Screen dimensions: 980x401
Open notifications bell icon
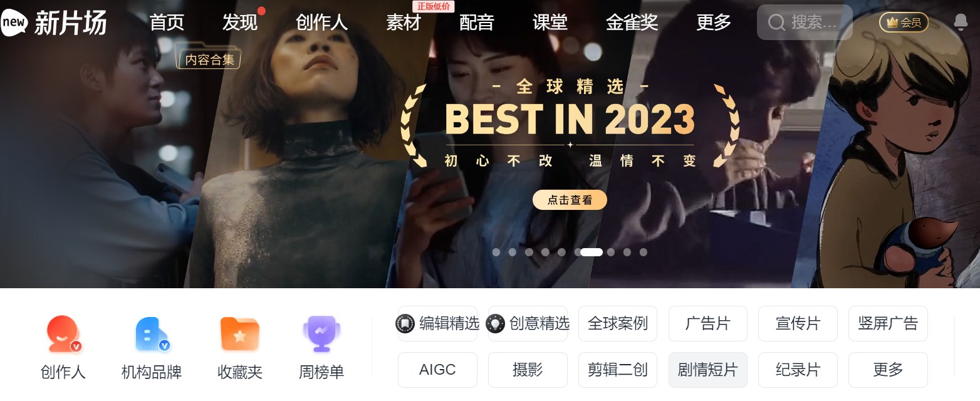click(960, 23)
